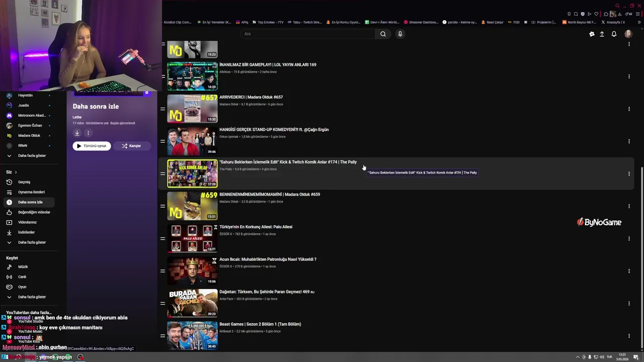The width and height of the screenshot is (644, 362).
Task: Open Beast Games Sezon 2 thumbnail
Action: [x=192, y=335]
